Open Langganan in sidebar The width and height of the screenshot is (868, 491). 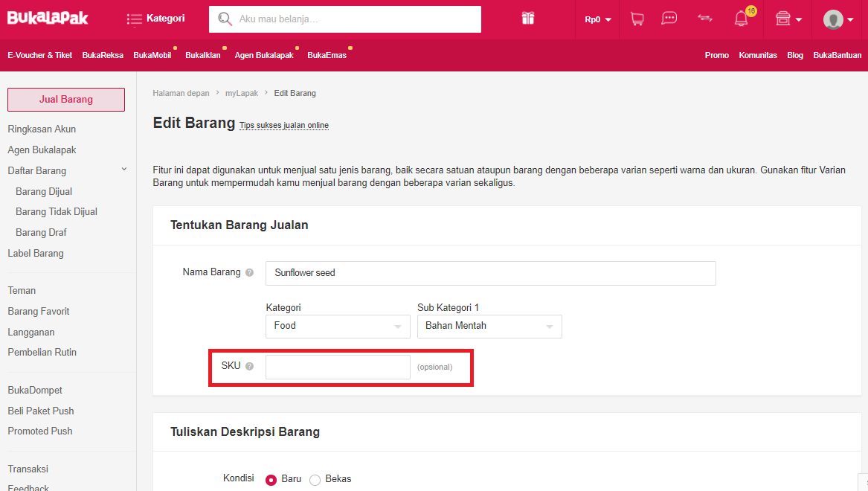31,332
